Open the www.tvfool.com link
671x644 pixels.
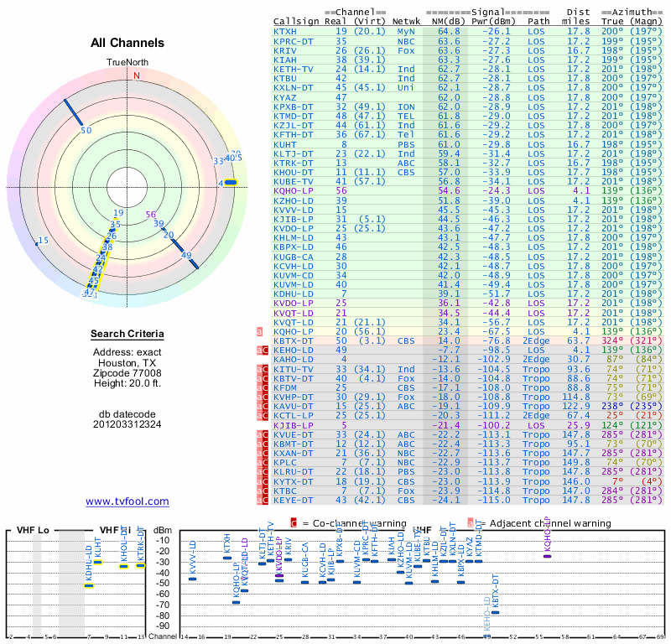click(127, 501)
